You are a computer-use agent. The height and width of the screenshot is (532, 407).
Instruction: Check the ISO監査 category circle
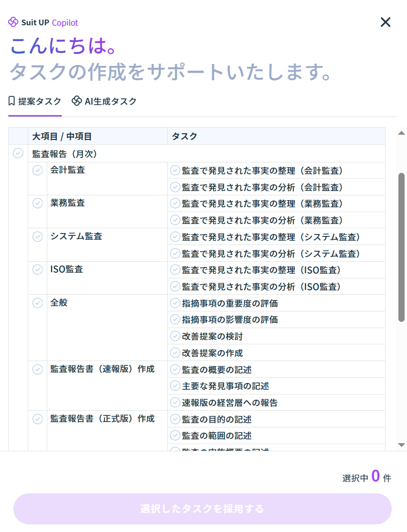click(x=37, y=269)
